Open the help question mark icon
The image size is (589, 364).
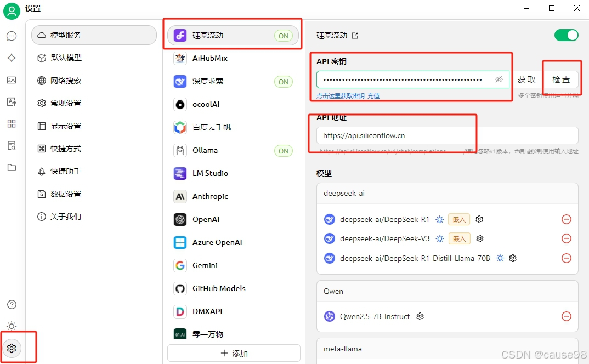(x=12, y=305)
